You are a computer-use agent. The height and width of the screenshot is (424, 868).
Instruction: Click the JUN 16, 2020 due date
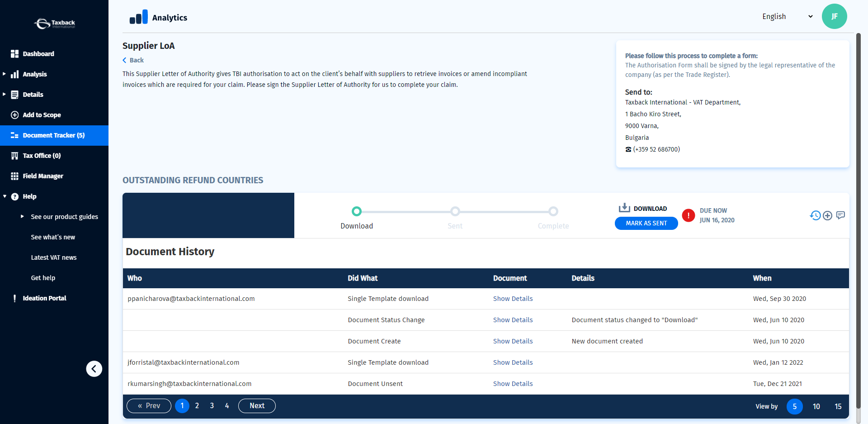point(717,220)
